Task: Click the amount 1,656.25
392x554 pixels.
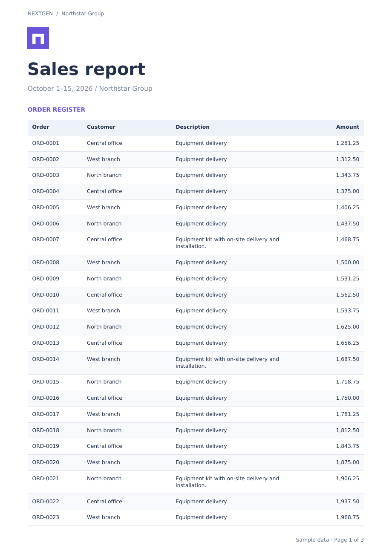Action: coord(348,343)
